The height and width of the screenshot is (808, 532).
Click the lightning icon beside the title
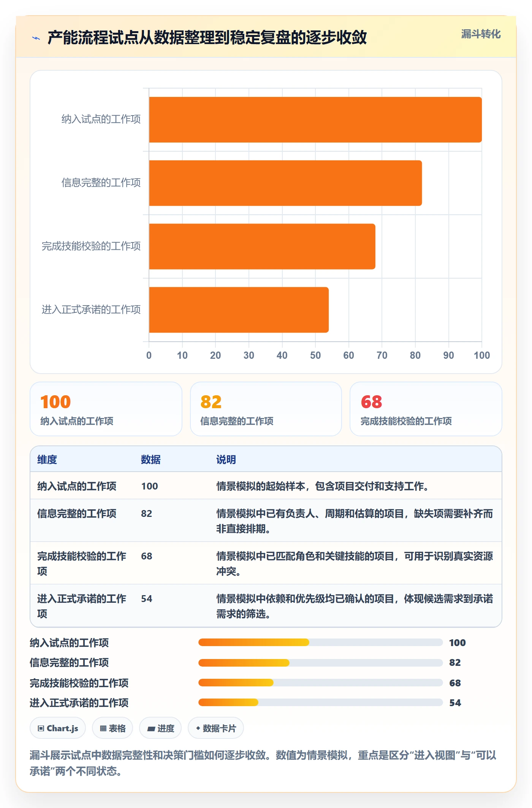[x=36, y=38]
